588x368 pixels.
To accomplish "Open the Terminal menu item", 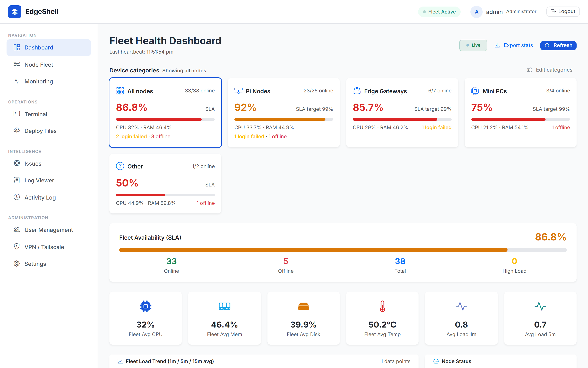I will click(x=49, y=114).
